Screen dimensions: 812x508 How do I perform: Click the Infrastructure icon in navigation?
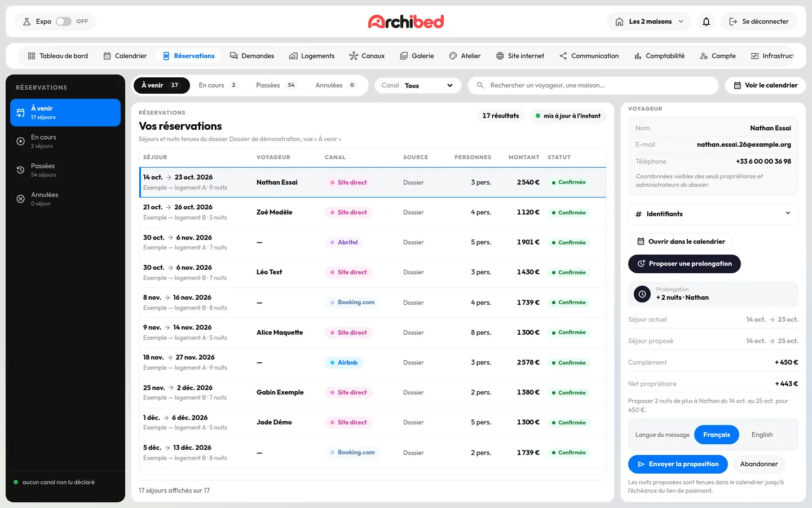coord(754,56)
